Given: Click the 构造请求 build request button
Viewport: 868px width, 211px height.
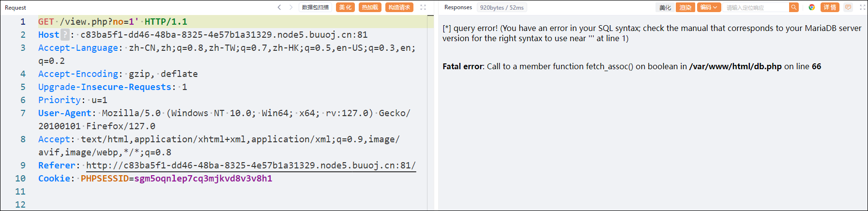Looking at the screenshot, I should pos(399,7).
